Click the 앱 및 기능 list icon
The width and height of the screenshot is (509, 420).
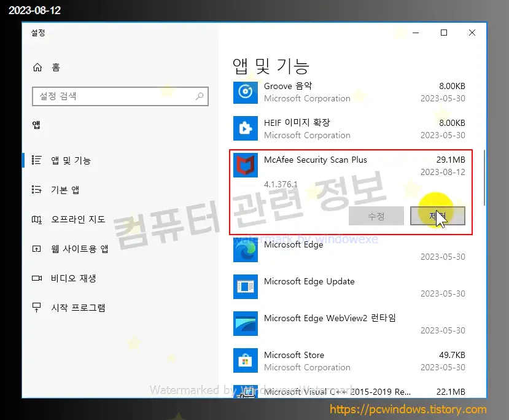tap(37, 160)
